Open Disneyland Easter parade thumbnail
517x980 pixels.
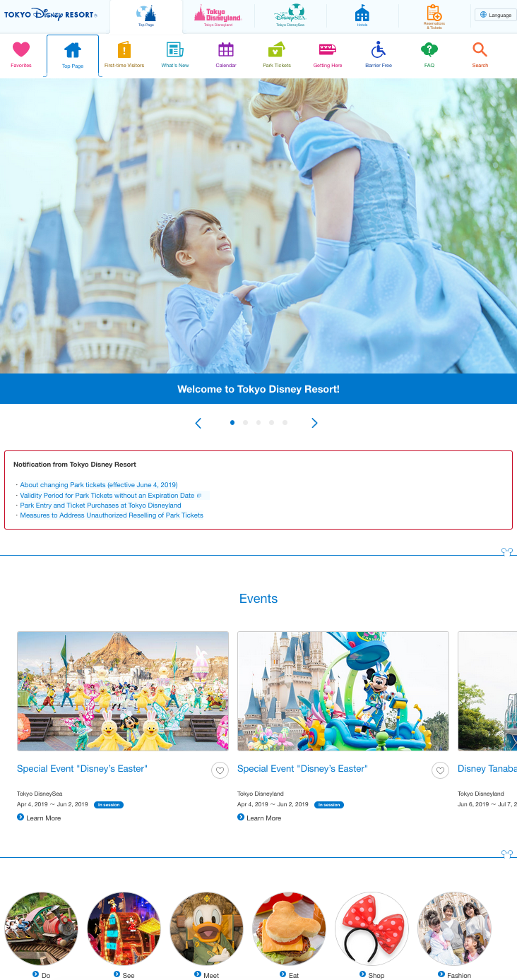[x=343, y=691]
